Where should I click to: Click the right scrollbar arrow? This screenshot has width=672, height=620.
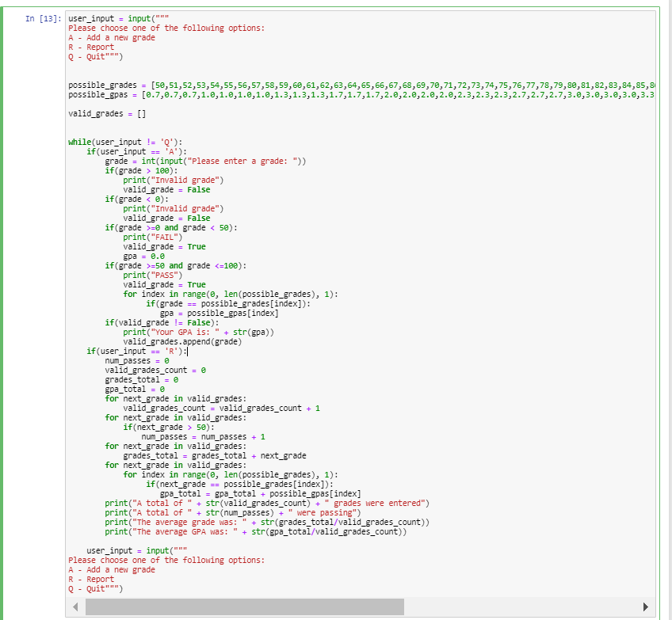click(646, 607)
